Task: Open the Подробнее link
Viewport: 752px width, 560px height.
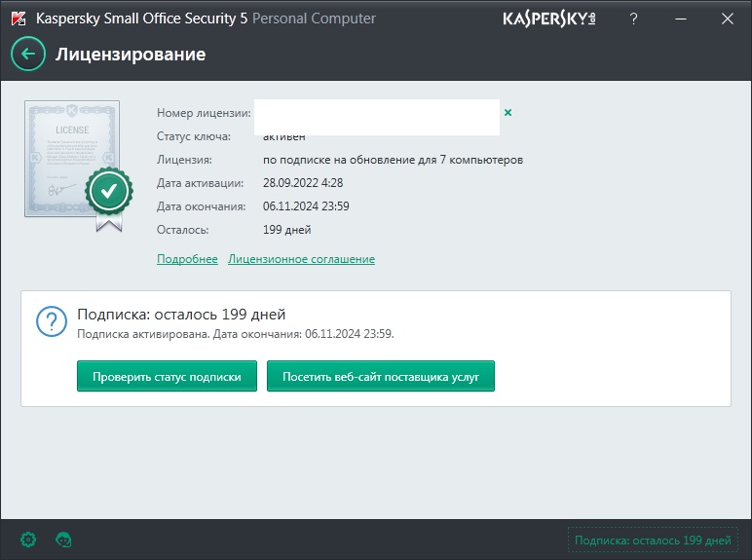Action: 187,259
